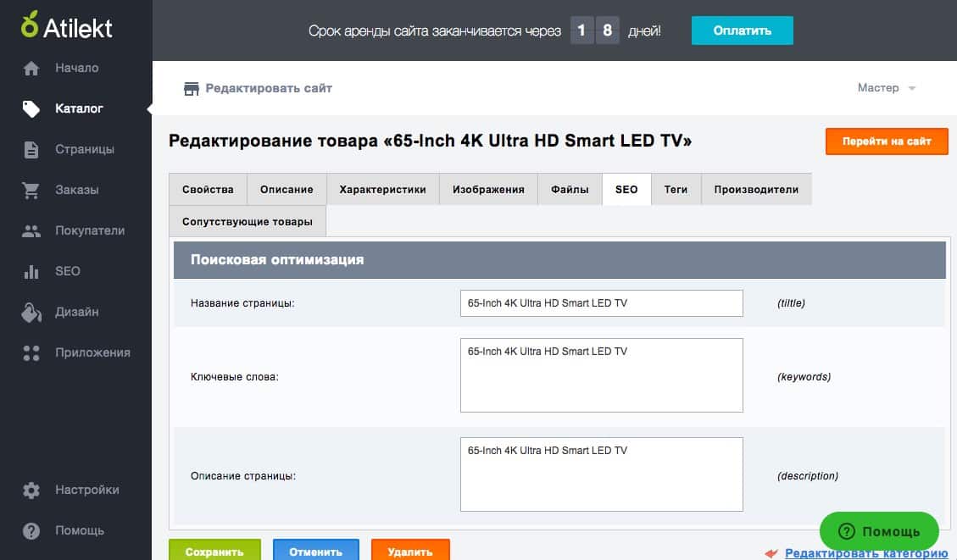Open the Заказы shopping cart icon

click(x=31, y=191)
